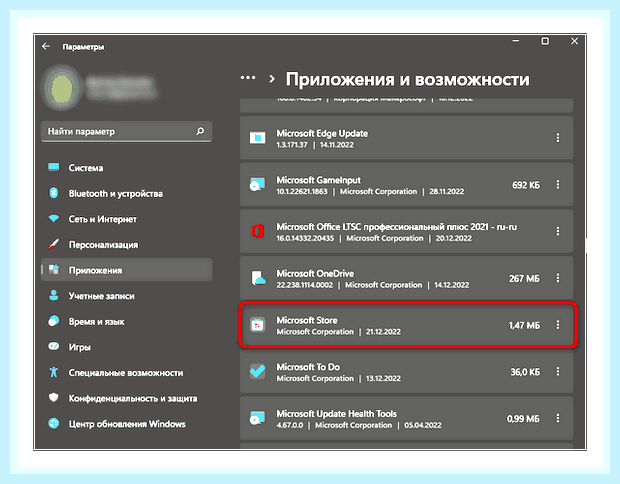This screenshot has width=620, height=484.
Task: Click the Microsoft Office red logo icon
Action: point(257,231)
